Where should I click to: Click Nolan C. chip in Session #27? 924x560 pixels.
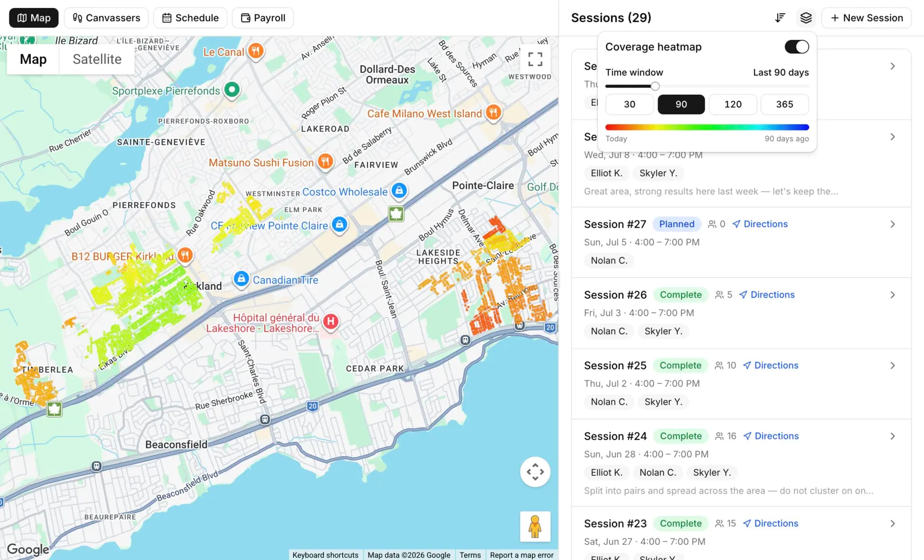(609, 261)
